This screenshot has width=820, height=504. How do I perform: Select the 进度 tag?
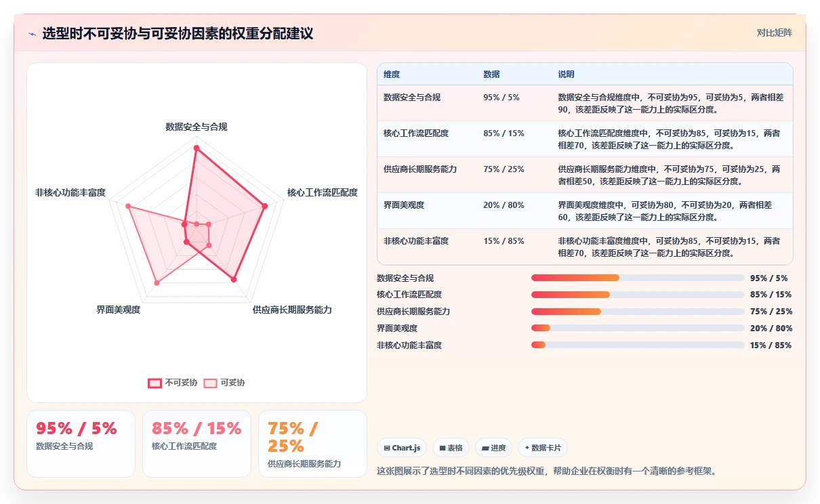(x=493, y=448)
